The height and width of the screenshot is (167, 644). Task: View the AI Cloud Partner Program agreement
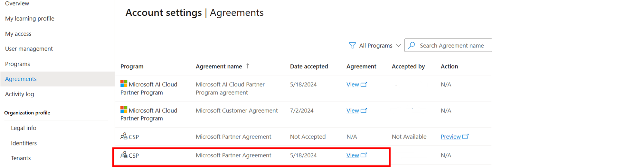353,84
